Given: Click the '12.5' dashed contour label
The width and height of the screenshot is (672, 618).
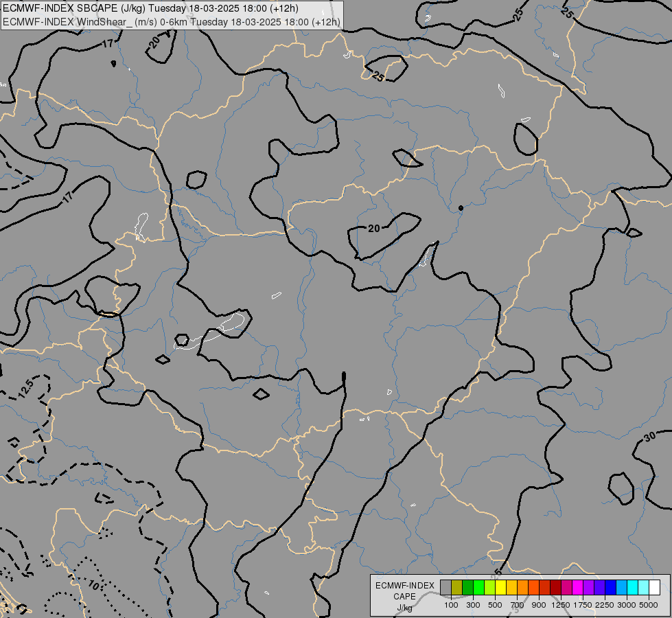Looking at the screenshot, I should (25, 389).
